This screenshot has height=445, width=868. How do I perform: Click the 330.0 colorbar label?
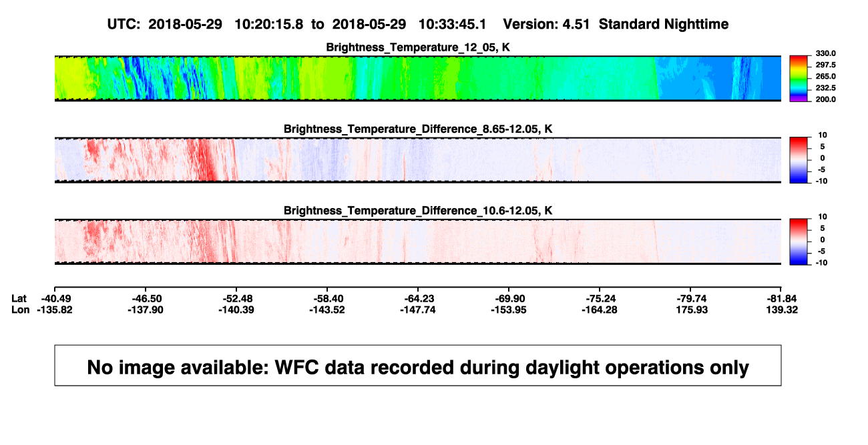click(825, 53)
